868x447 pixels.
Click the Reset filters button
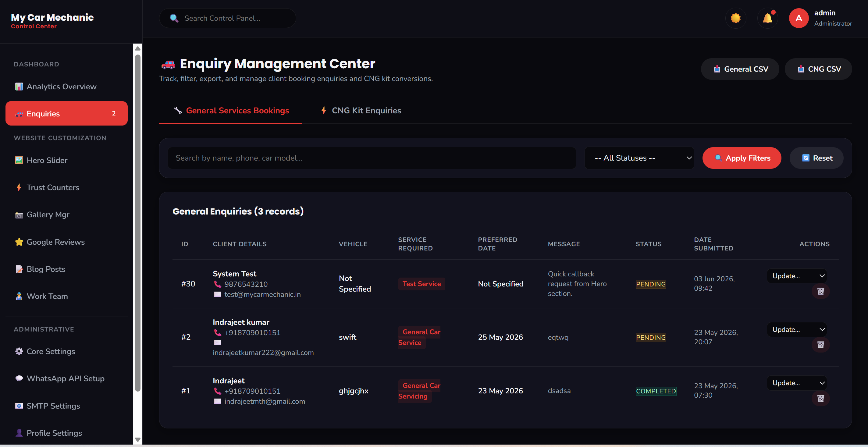[x=816, y=158]
